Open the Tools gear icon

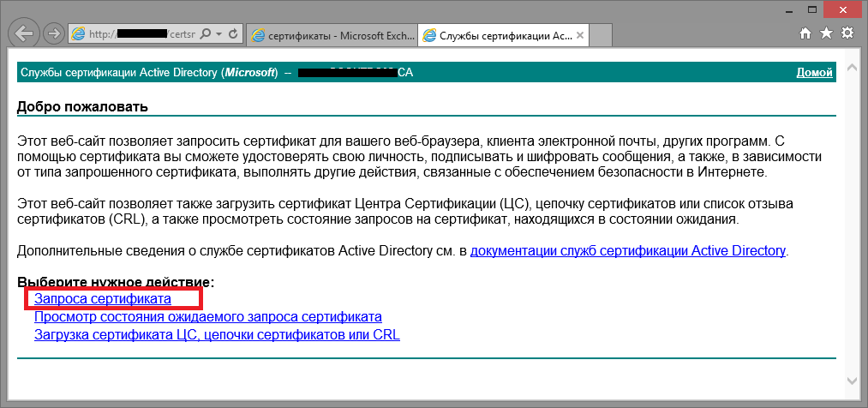(847, 33)
